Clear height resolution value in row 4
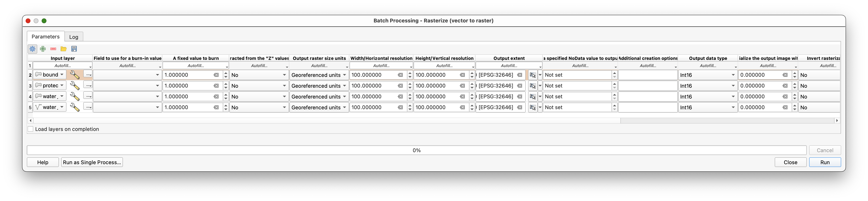 (462, 96)
